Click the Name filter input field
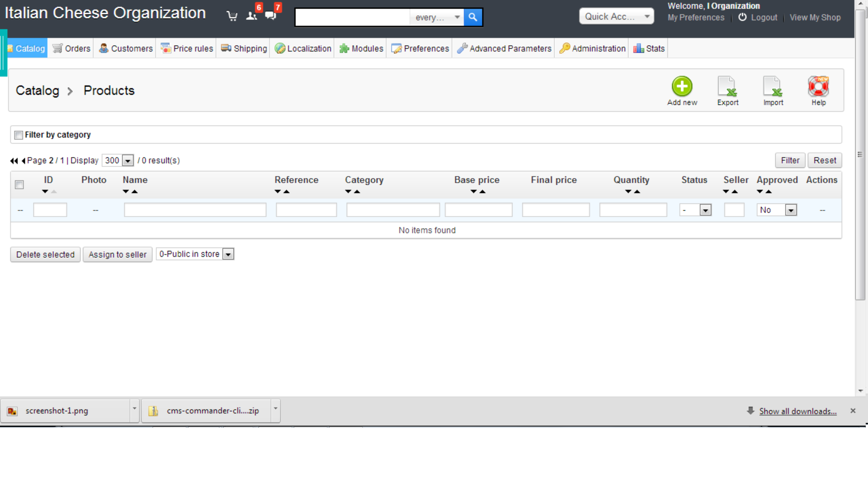Screen dimensions: 868x488 tap(195, 210)
